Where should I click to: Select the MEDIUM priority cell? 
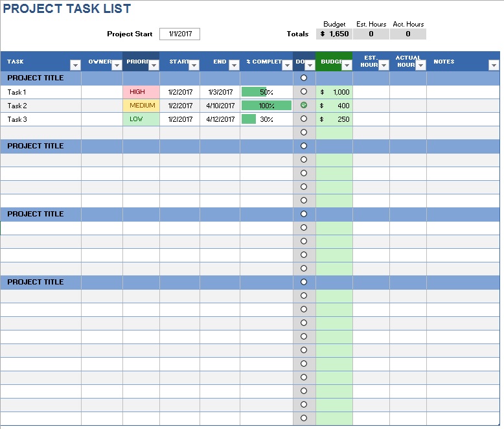coord(141,106)
